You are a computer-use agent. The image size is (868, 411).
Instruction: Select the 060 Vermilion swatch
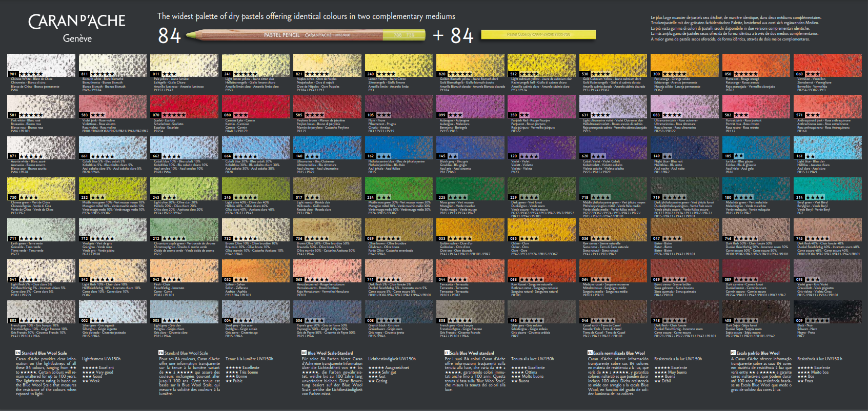pyautogui.click(x=827, y=65)
